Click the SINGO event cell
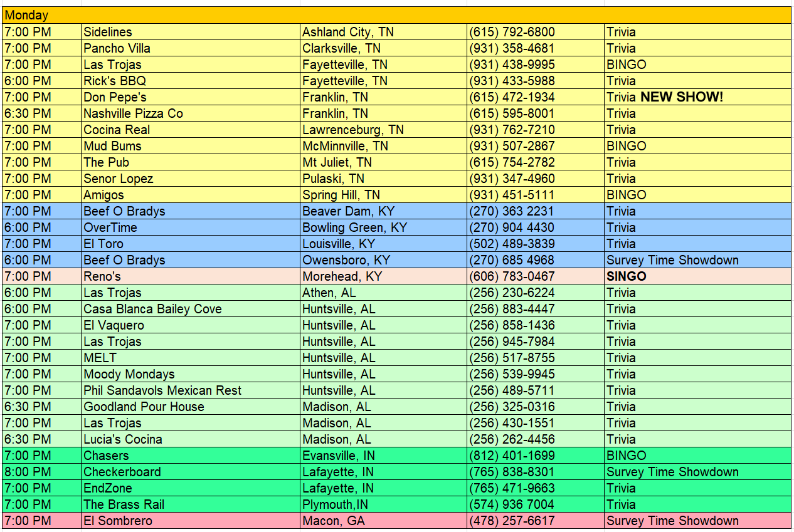 click(x=697, y=276)
